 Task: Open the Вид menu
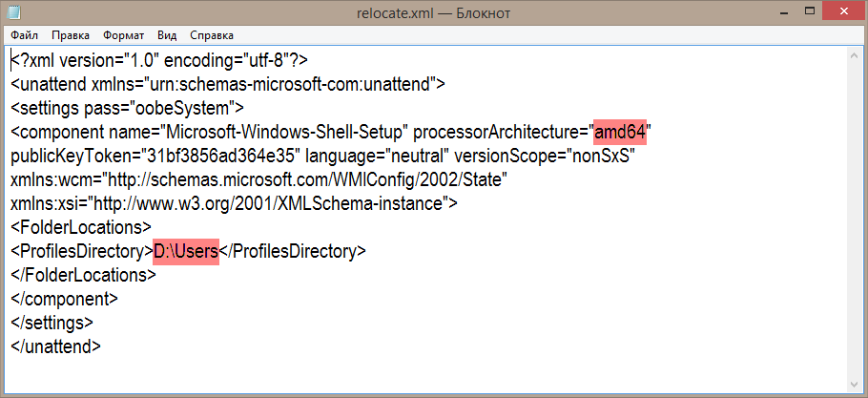pos(167,35)
